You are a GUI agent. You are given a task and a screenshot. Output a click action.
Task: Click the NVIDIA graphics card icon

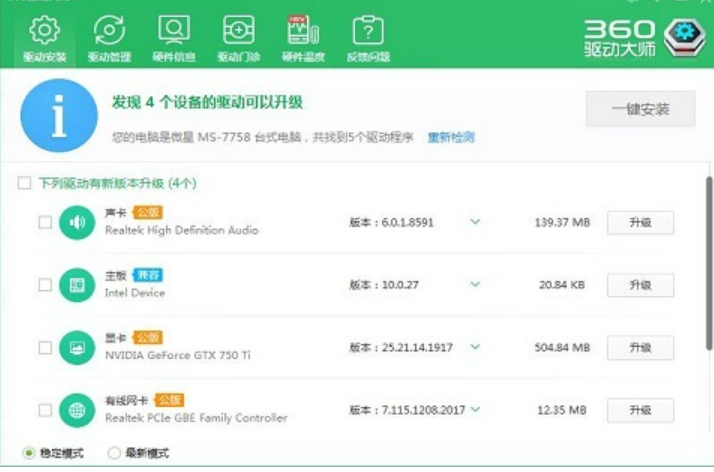point(77,348)
